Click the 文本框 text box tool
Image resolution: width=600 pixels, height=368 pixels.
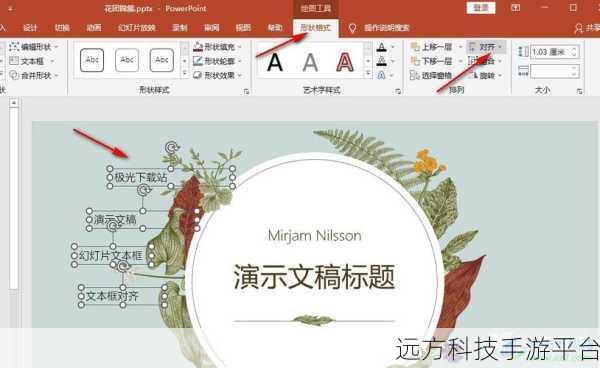31,61
